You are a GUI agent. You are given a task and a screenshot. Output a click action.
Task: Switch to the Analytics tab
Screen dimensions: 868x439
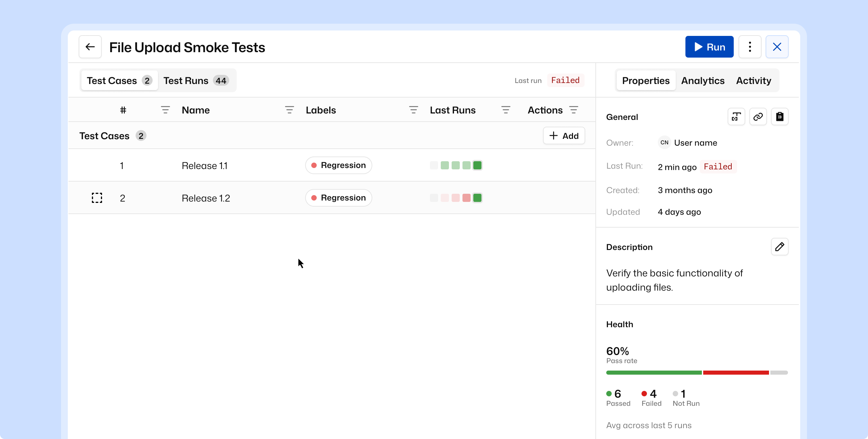coord(703,81)
